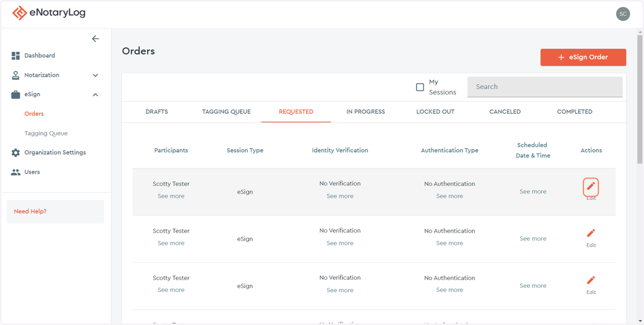Image resolution: width=644 pixels, height=325 pixels.
Task: Switch to the Locked Out tab
Action: pos(435,112)
